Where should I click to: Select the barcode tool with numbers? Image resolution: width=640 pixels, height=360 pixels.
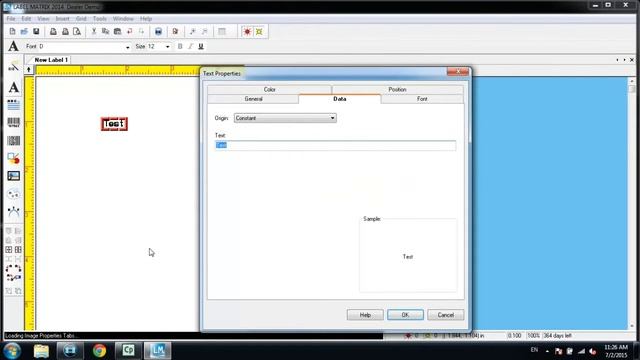pyautogui.click(x=13, y=122)
